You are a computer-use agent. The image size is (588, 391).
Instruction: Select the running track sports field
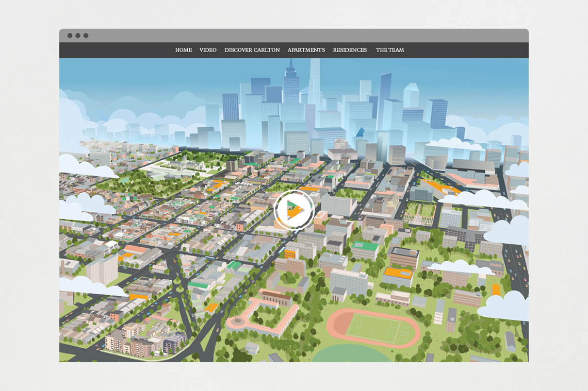click(x=373, y=328)
